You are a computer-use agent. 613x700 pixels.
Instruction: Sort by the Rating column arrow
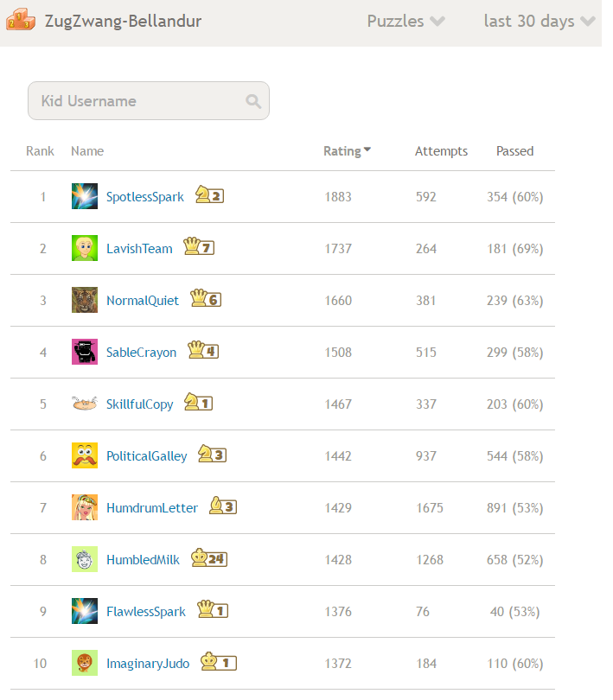tap(367, 150)
